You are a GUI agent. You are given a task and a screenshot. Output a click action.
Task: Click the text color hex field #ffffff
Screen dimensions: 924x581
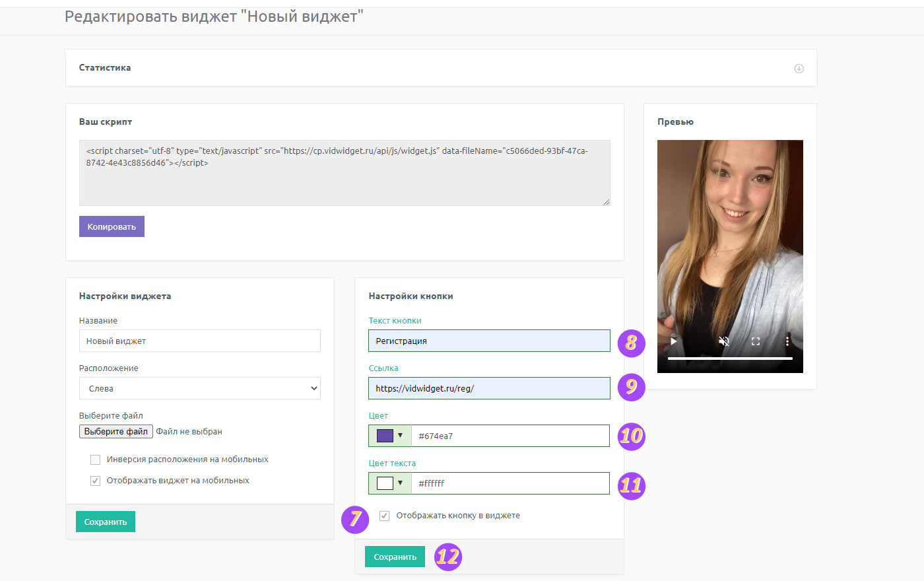click(510, 483)
